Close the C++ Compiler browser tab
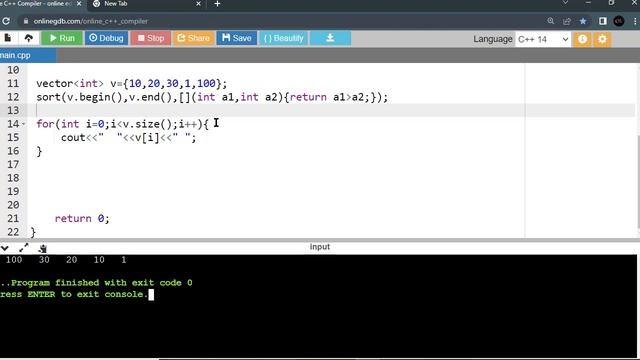640x360 pixels. (79, 4)
